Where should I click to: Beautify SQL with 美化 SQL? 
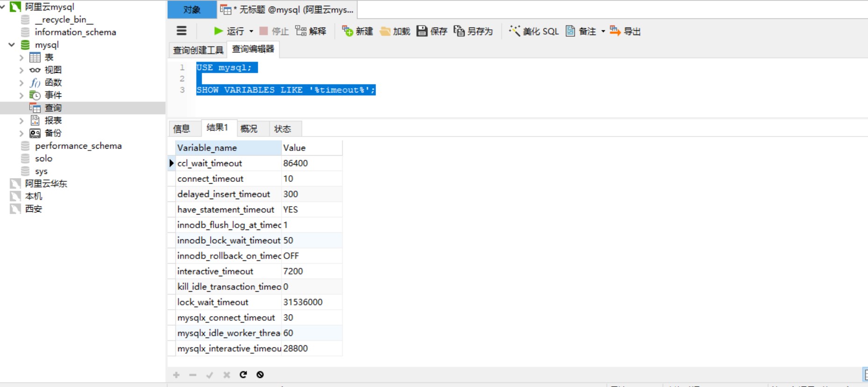(x=534, y=31)
